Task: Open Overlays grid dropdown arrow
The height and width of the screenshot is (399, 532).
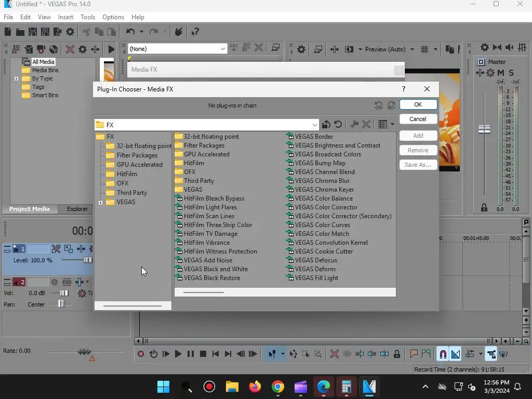Action: tap(435, 49)
